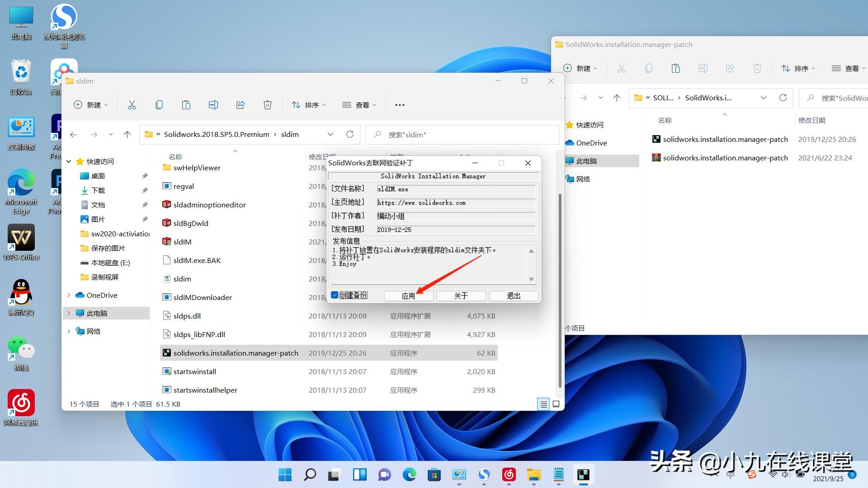Viewport: 868px width, 488px height.
Task: Click the Share icon in the sldim toolbar
Action: (x=240, y=105)
